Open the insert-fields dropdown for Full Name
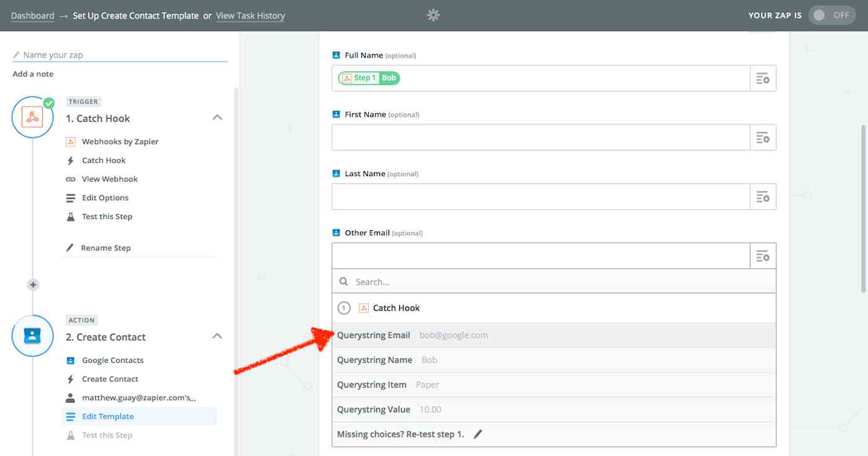 (763, 78)
